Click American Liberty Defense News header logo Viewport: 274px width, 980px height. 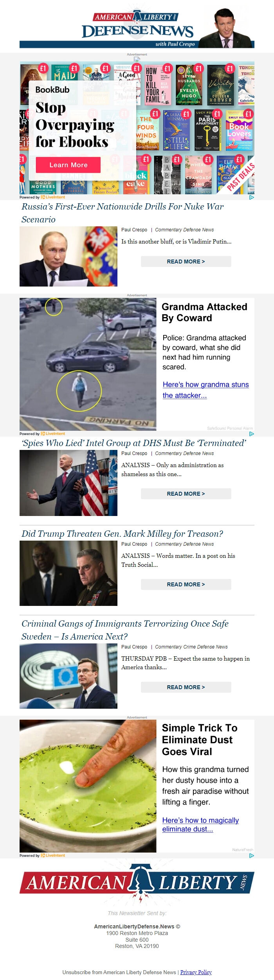[x=137, y=28]
